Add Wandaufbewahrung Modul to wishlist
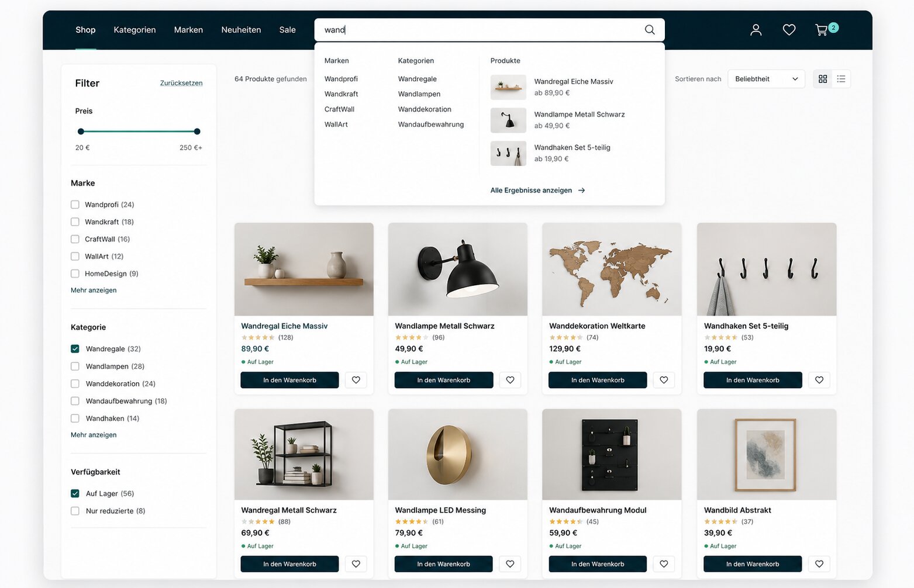This screenshot has height=588, width=914. [664, 564]
